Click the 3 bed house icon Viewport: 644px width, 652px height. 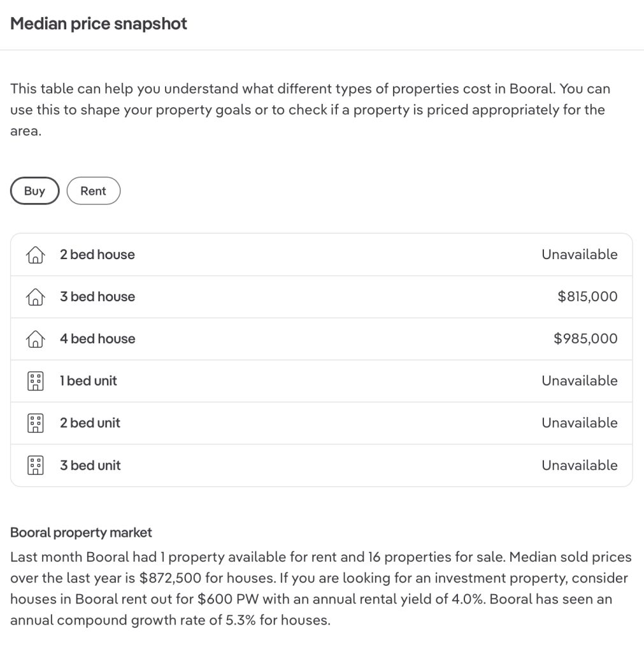click(35, 297)
